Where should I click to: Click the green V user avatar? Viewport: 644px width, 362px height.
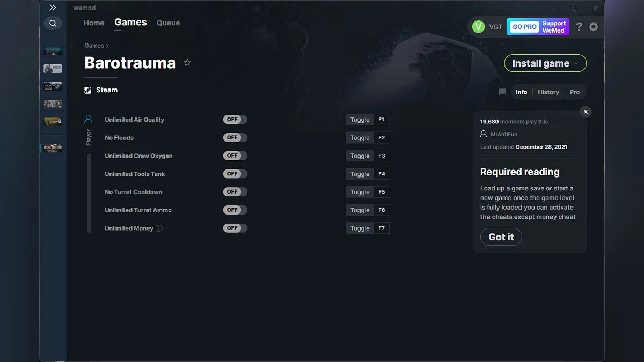tap(478, 27)
